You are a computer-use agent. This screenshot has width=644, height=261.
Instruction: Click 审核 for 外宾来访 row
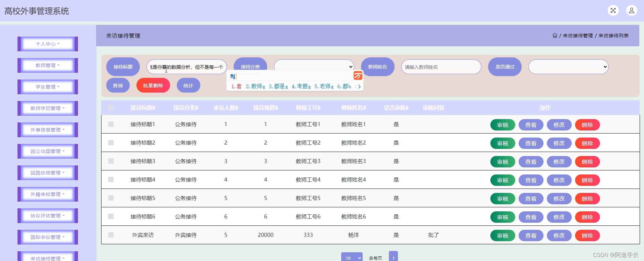pos(503,236)
